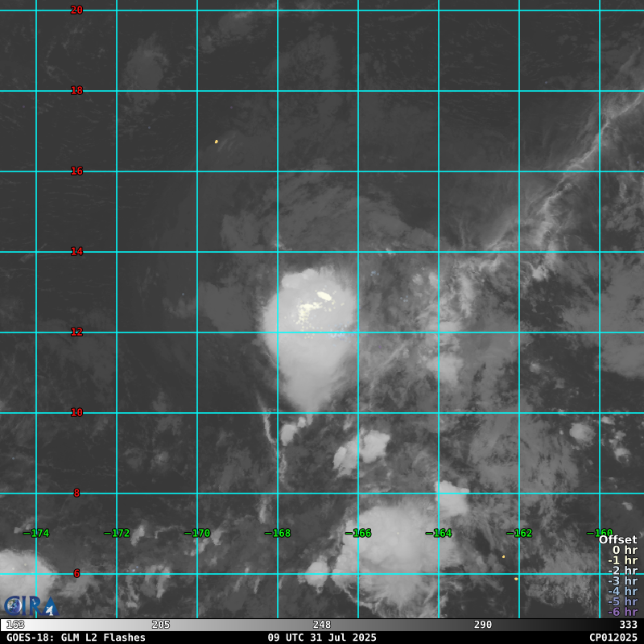
Task: Click the '-4 hr' legend entry
Action: coord(622,591)
